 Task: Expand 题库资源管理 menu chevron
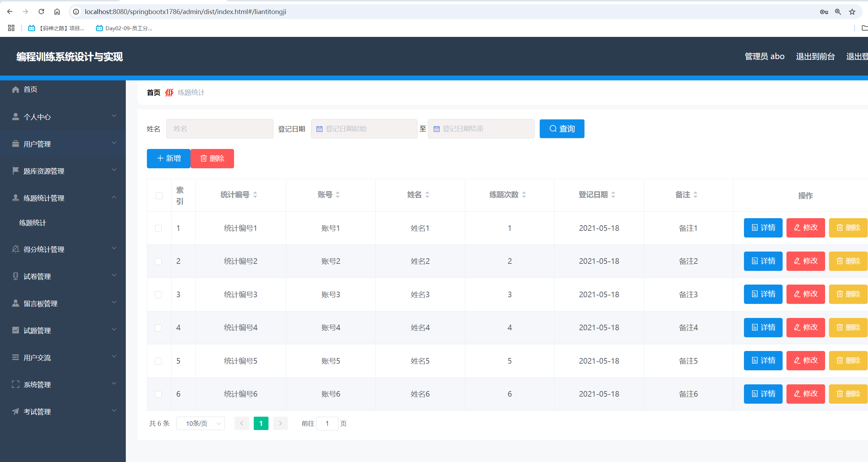[114, 170]
